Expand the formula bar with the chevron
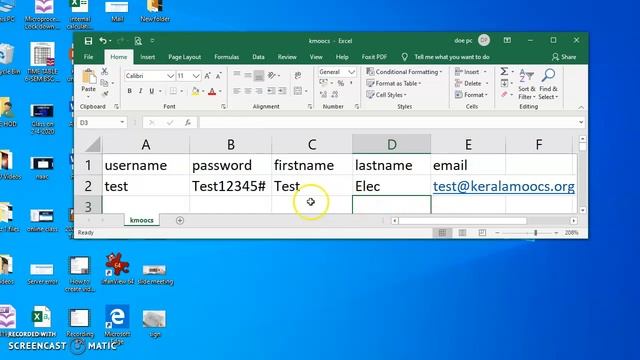The height and width of the screenshot is (360, 640). point(581,122)
